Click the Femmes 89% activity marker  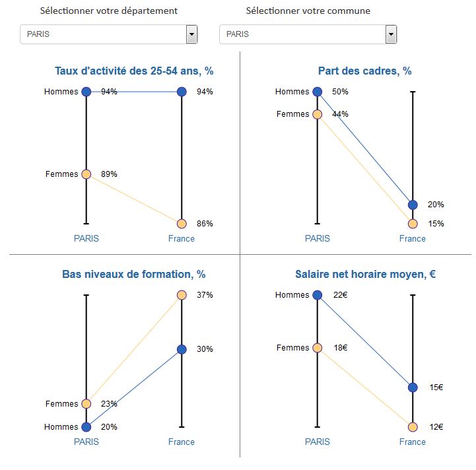click(86, 174)
